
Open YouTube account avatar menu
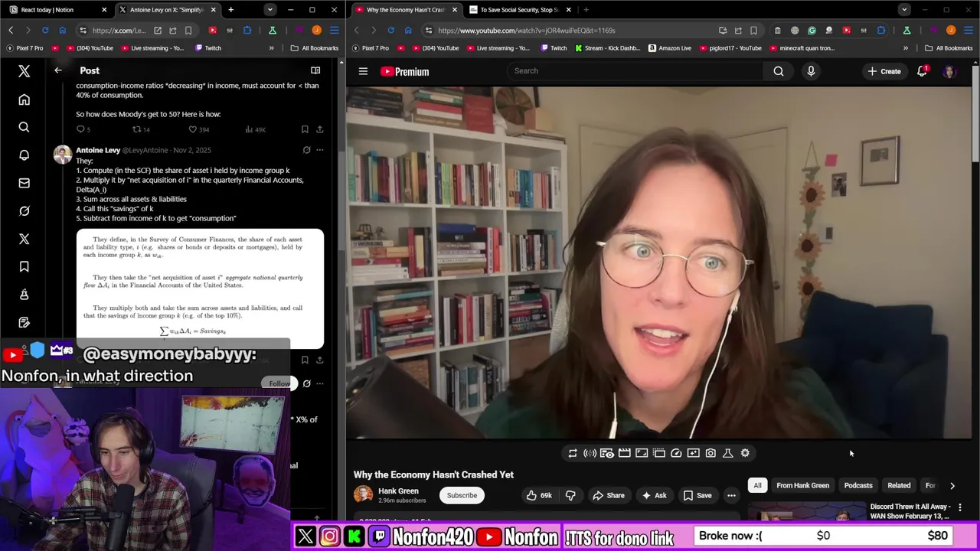click(x=949, y=71)
